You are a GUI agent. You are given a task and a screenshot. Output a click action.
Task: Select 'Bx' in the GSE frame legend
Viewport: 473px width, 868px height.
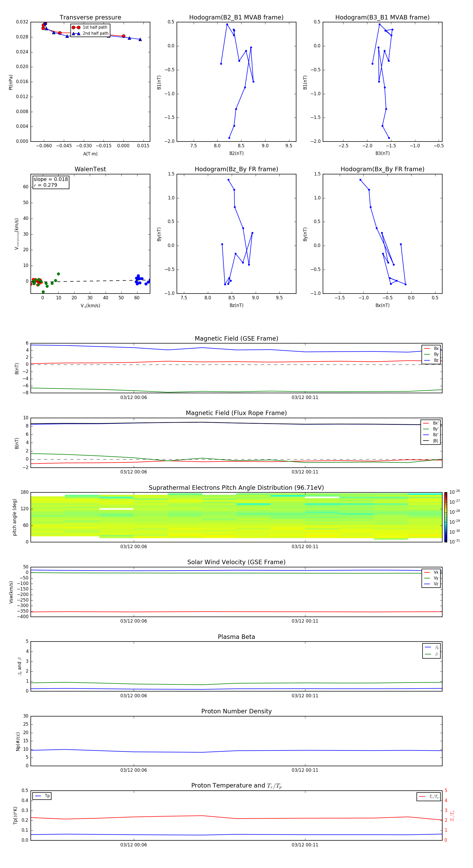point(431,349)
